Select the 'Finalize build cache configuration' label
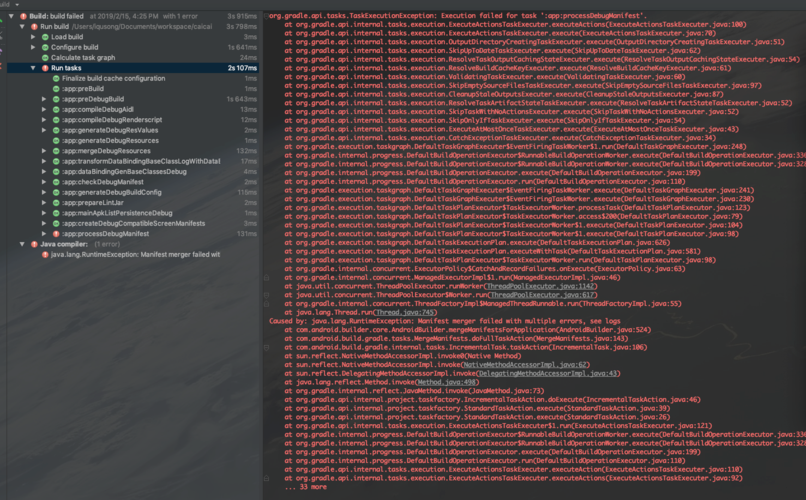806x500 pixels. click(x=114, y=78)
